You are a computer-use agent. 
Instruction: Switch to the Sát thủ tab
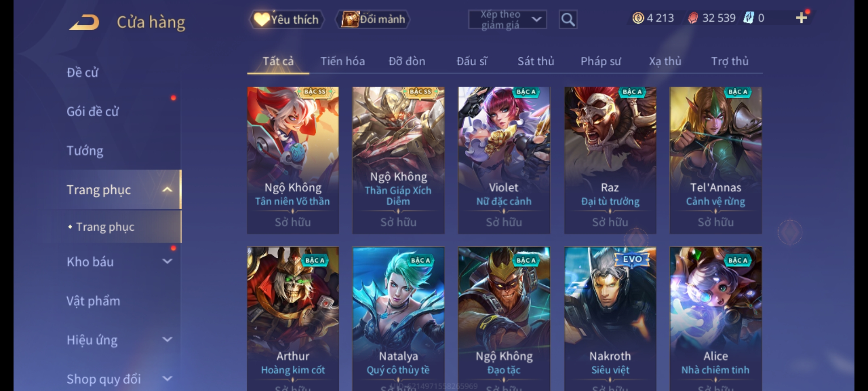click(536, 62)
